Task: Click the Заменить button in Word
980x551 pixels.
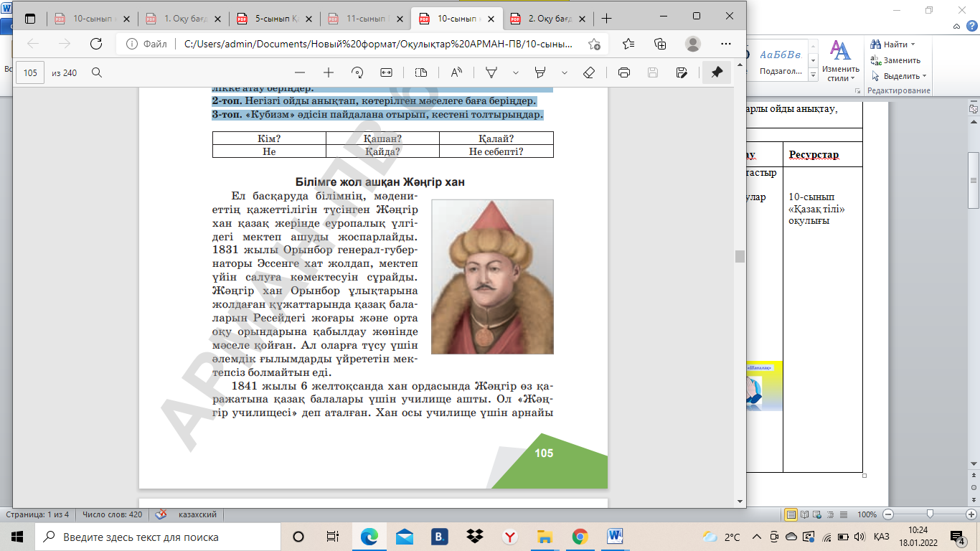Action: [895, 60]
